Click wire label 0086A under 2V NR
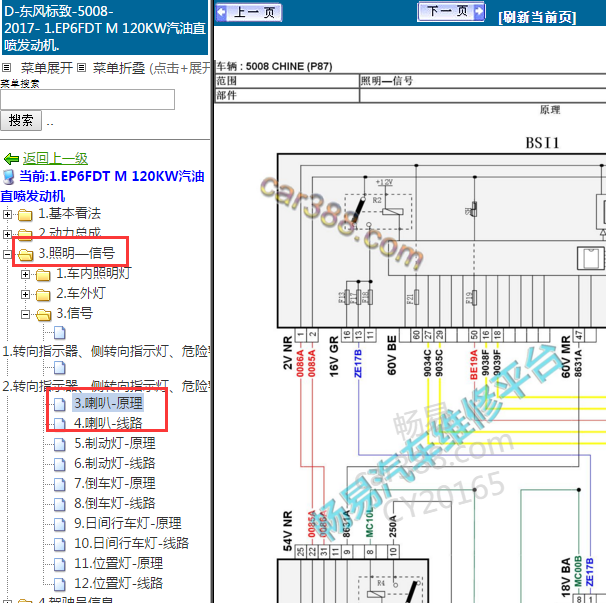The width and height of the screenshot is (606, 603). point(300,363)
